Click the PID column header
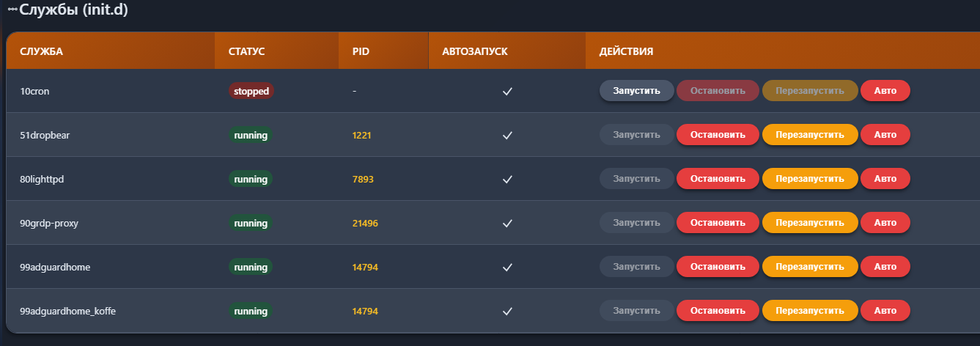The width and height of the screenshot is (980, 346). 361,52
